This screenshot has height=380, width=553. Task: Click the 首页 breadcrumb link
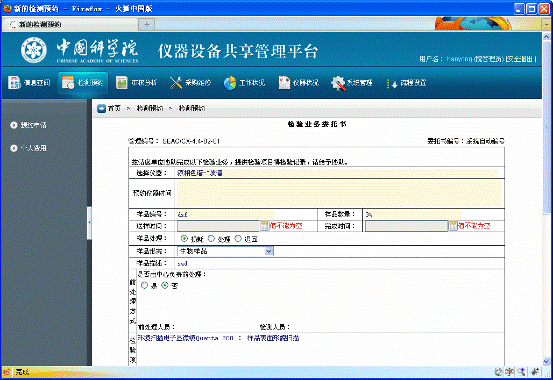click(x=114, y=108)
